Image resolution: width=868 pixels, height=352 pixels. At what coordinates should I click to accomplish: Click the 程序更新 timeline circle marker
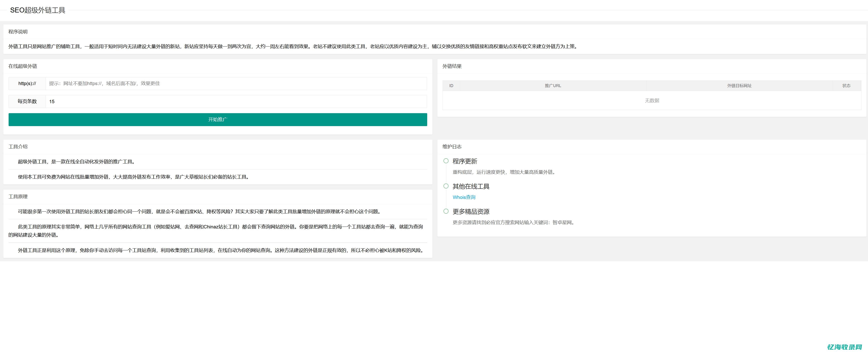446,161
